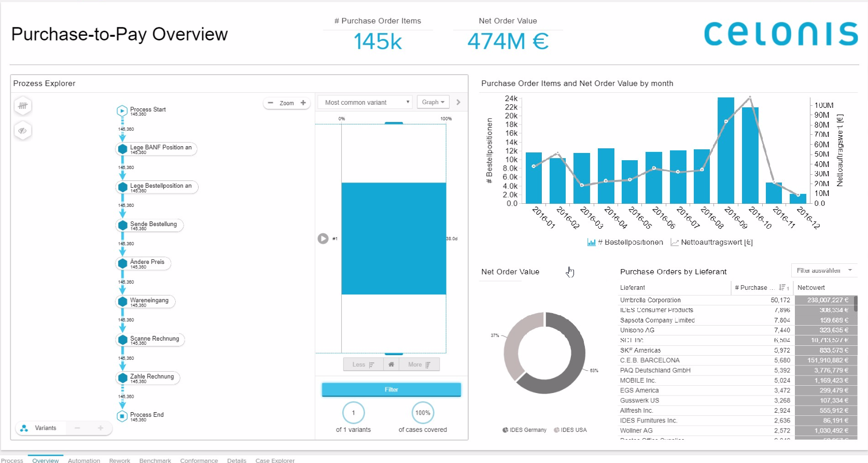The image size is (868, 463).
Task: Click the blue variant #1 bar
Action: 394,238
